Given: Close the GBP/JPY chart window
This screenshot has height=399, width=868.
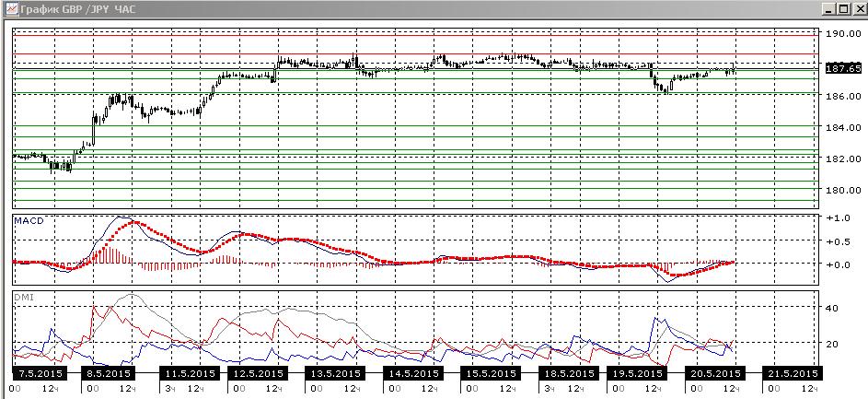Looking at the screenshot, I should 857,9.
